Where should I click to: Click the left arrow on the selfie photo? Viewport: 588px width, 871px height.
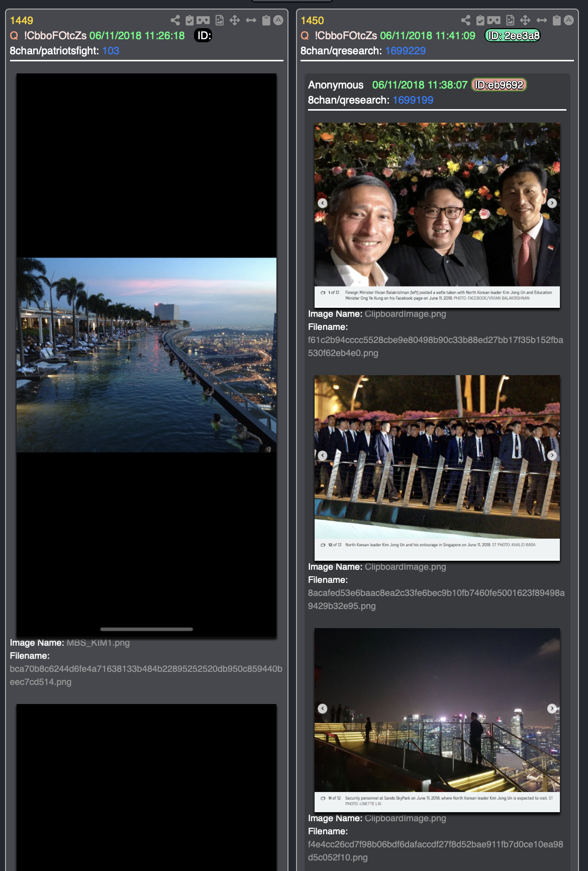[x=323, y=203]
